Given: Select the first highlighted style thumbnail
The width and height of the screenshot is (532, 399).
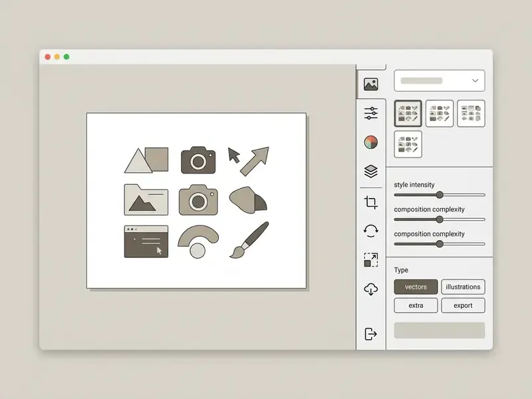Looking at the screenshot, I should [408, 113].
